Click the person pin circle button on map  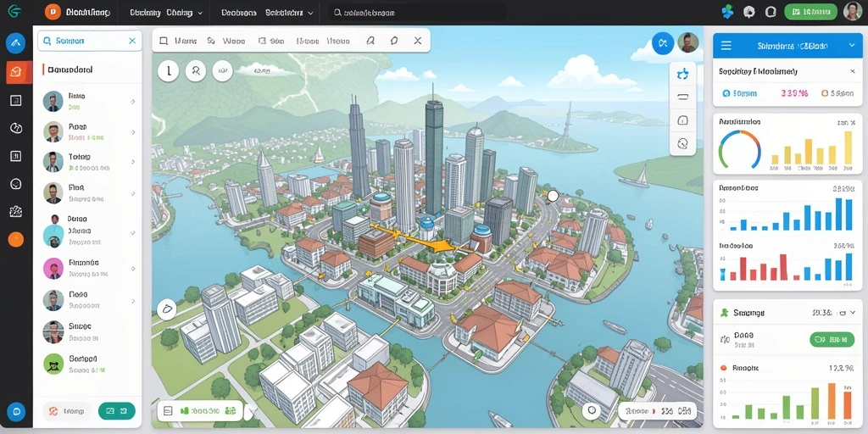196,71
